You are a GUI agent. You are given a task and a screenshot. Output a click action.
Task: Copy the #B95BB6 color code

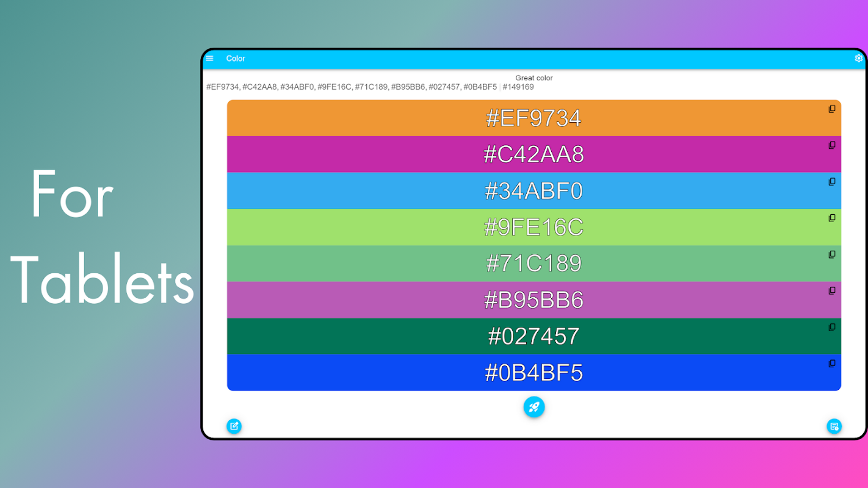coord(831,291)
